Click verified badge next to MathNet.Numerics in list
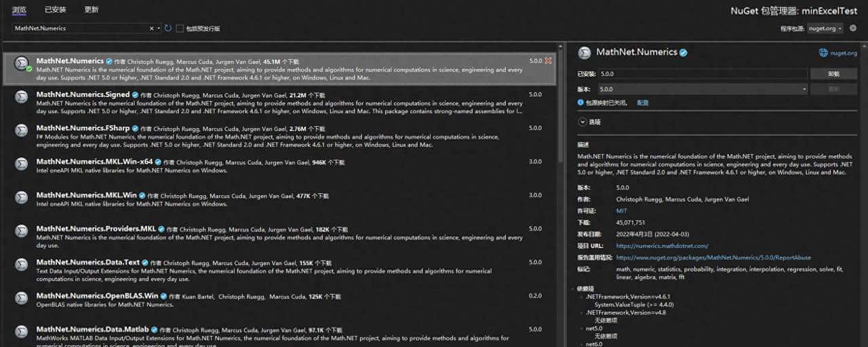The width and height of the screenshot is (868, 347). click(109, 61)
